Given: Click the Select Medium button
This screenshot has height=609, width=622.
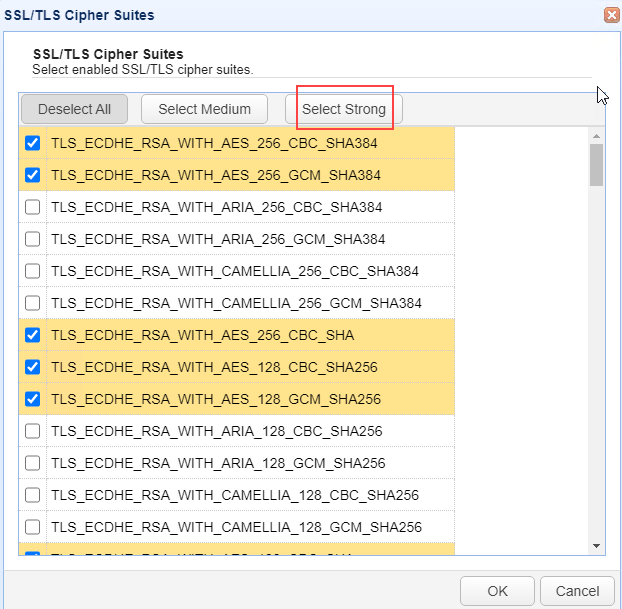Looking at the screenshot, I should click(x=204, y=109).
